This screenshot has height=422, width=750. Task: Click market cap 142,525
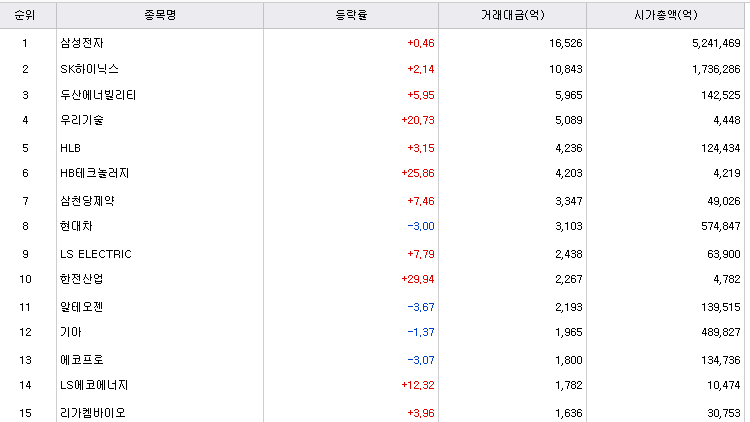(721, 95)
